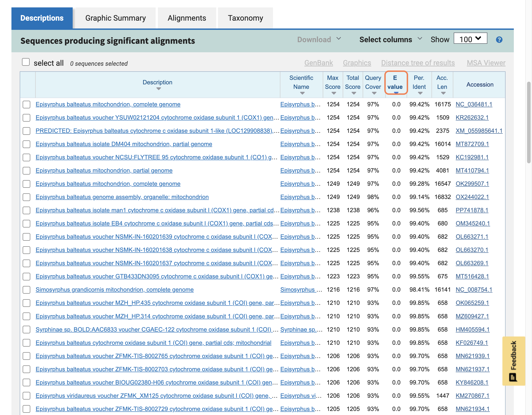
Task: Click '0 sequences selected' text
Action: tap(99, 64)
